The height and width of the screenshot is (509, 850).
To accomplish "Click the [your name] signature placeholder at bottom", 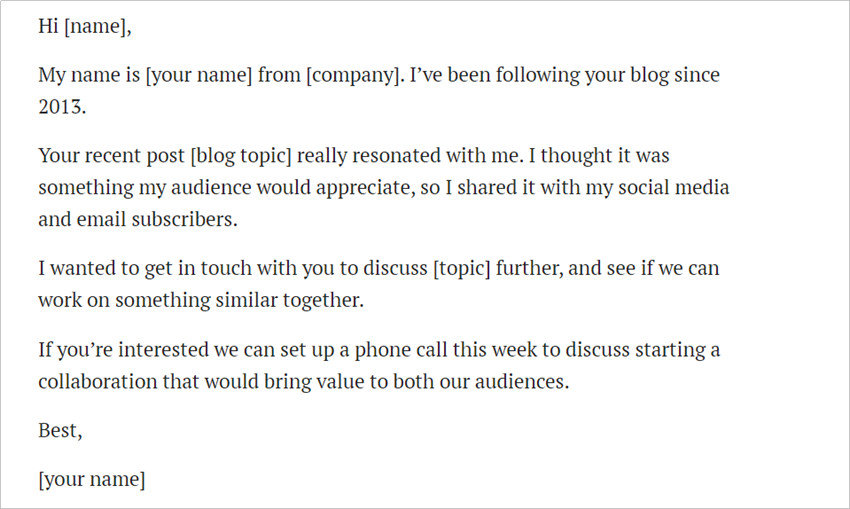I will 91,479.
